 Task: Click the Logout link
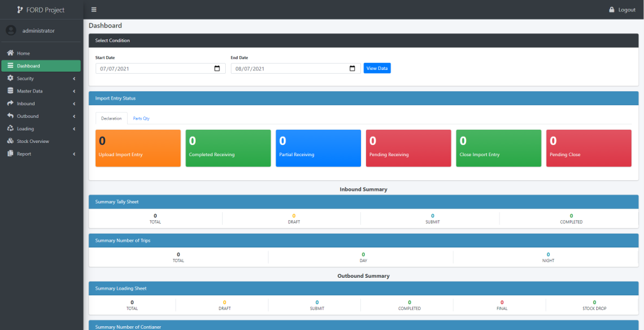tap(622, 10)
